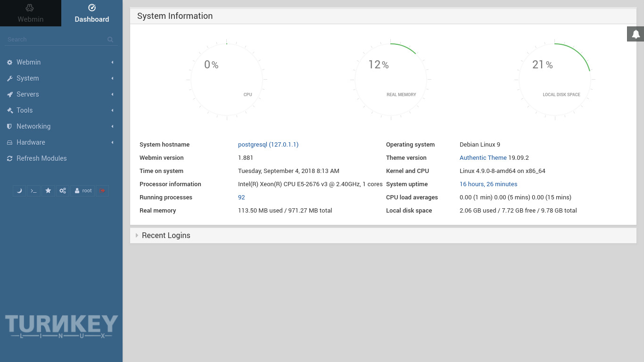Viewport: 644px width, 362px height.
Task: Expand the Networking menu category
Action: coord(33,126)
